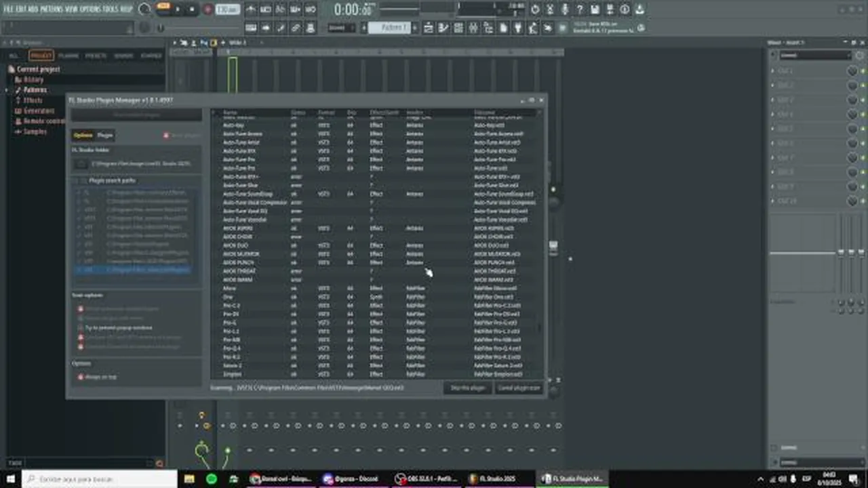Open the PATTERNS menu
Image resolution: width=868 pixels, height=488 pixels.
pos(52,9)
